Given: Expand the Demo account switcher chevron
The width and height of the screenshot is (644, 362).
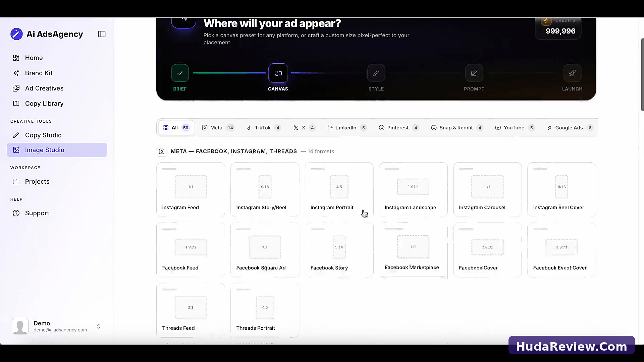Looking at the screenshot, I should pos(99,326).
